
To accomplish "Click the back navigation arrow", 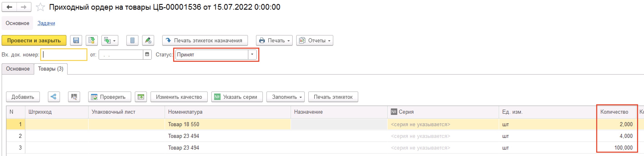I will point(9,7).
